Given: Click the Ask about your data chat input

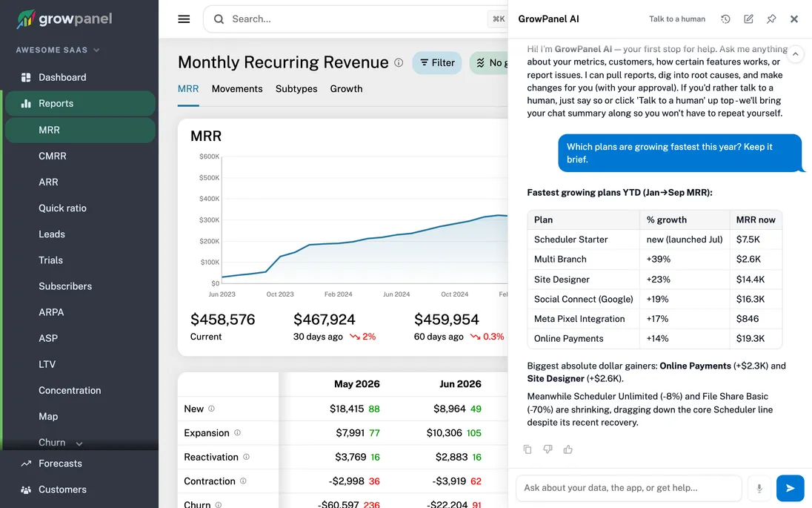Looking at the screenshot, I should (x=629, y=488).
